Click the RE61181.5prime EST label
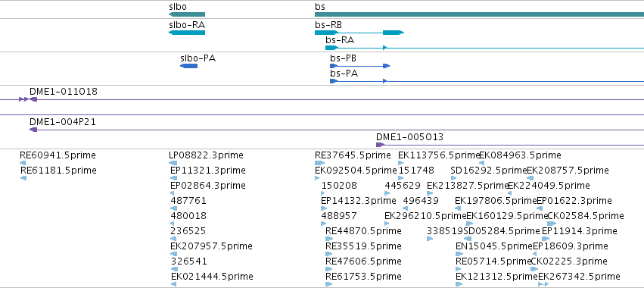This screenshot has height=288, width=644. click(x=58, y=171)
